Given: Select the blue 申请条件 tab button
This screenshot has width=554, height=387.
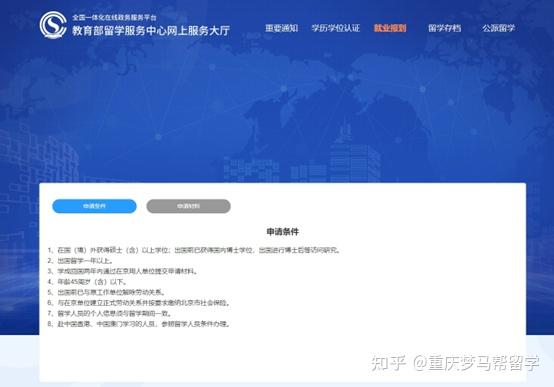Looking at the screenshot, I should click(94, 206).
